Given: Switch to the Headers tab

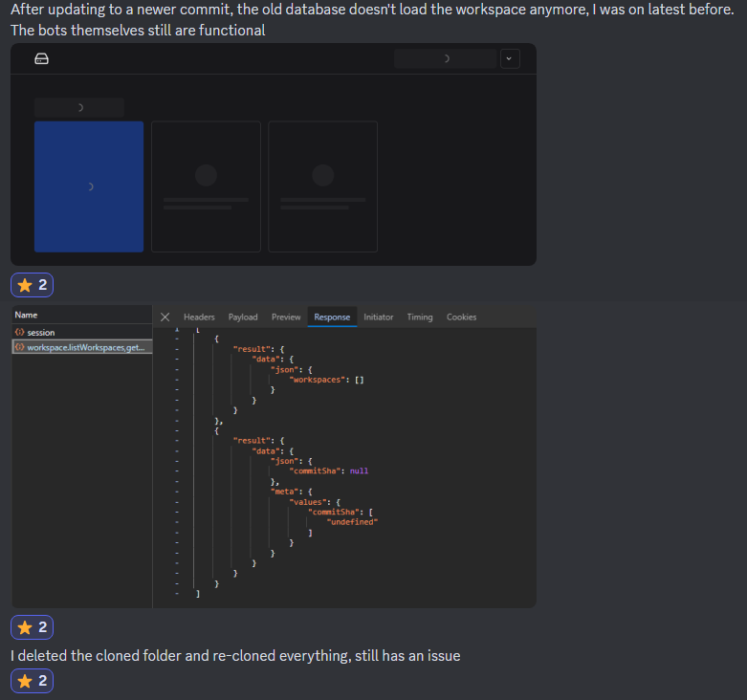Looking at the screenshot, I should 199,317.
